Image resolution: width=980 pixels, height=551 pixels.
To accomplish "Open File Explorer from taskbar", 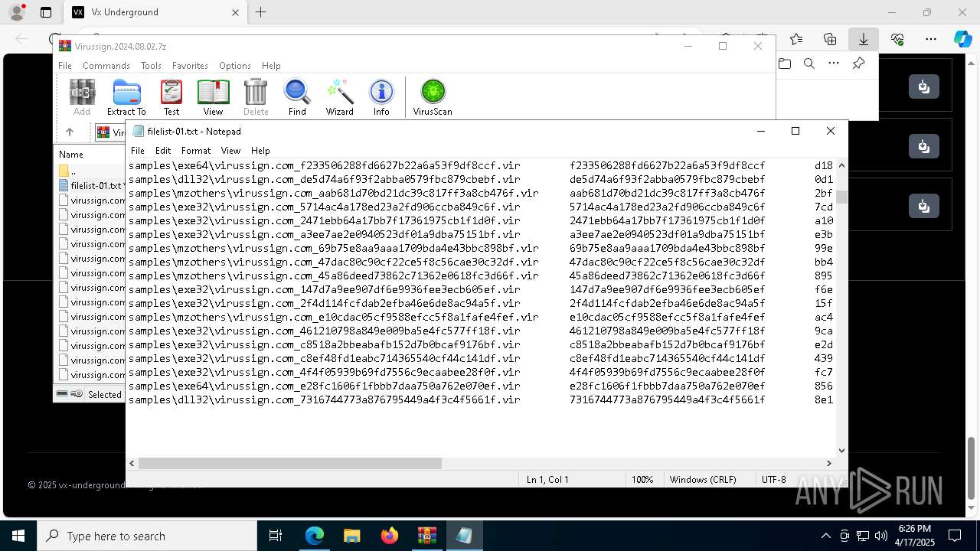I will point(352,536).
